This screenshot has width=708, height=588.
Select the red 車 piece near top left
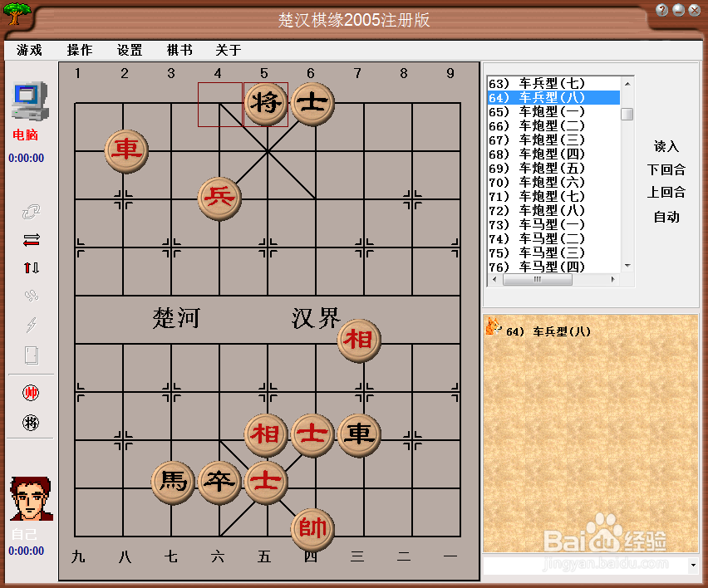[126, 151]
